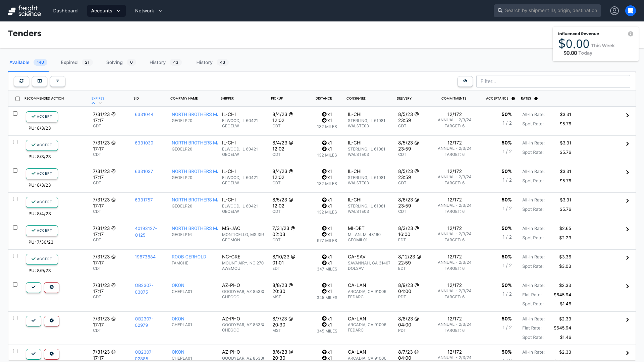Check the checkbox on the ROOB-GERHOLD row
This screenshot has height=362, width=644.
point(15,256)
